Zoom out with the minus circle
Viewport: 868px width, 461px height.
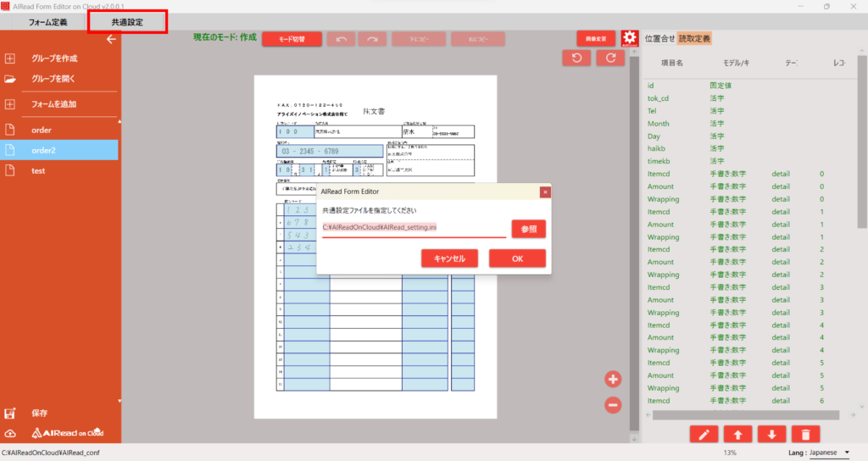coord(614,405)
